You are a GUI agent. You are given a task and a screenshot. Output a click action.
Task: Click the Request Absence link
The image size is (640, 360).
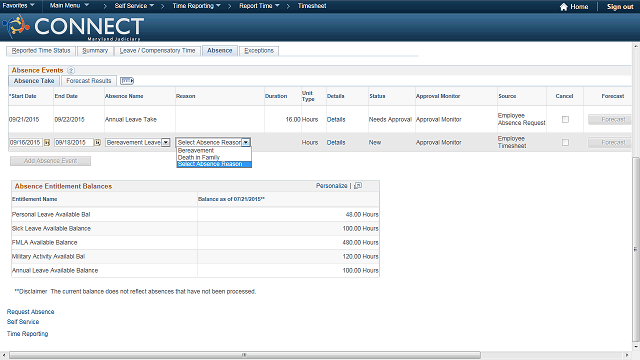[x=31, y=312]
